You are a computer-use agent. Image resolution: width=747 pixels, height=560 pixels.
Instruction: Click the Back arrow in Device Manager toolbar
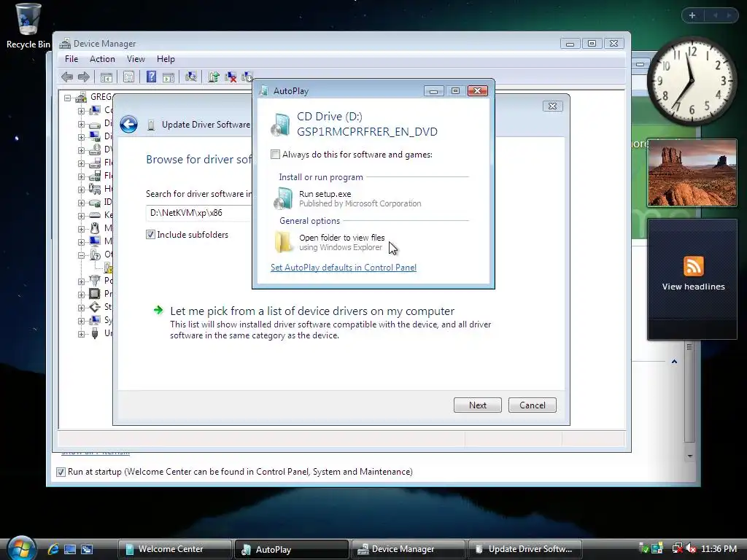tap(67, 77)
